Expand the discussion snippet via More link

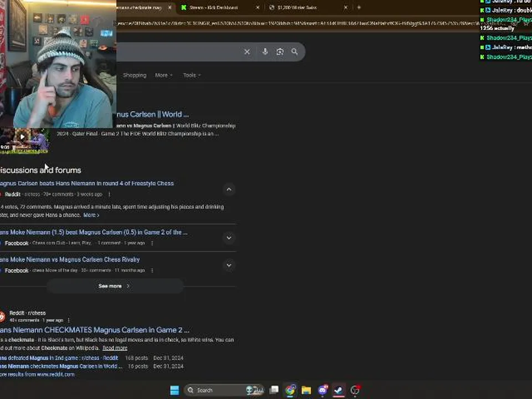point(91,215)
